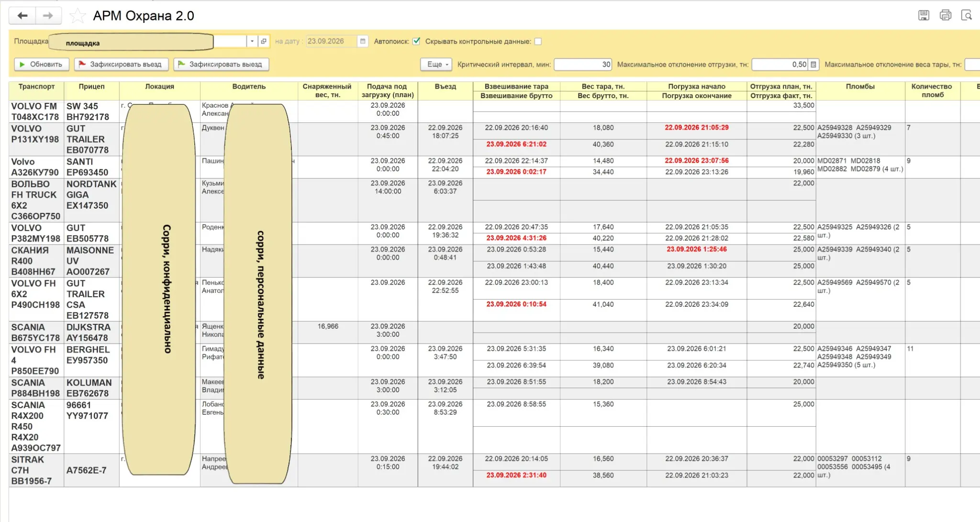Click the Транспорт column header
Viewport: 980px width, 522px height.
(36, 91)
